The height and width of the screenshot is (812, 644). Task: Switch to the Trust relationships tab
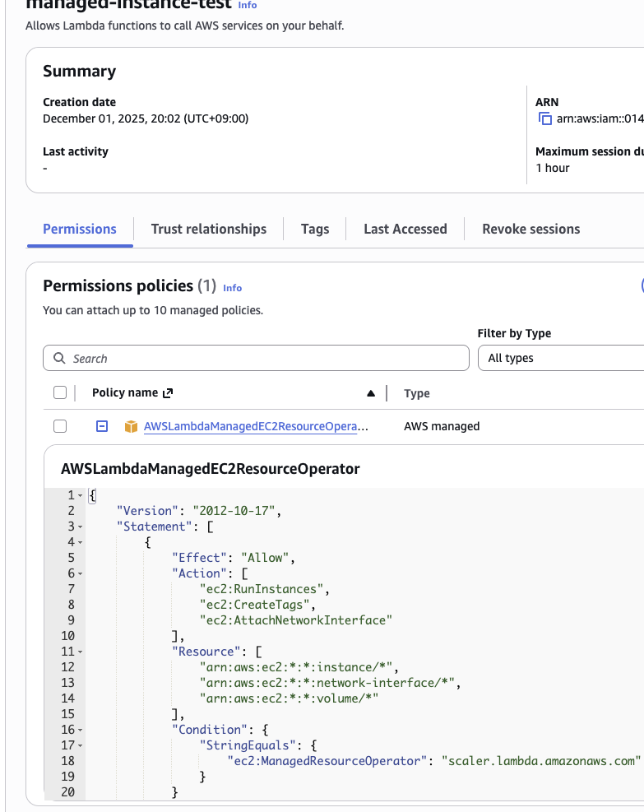click(x=208, y=229)
